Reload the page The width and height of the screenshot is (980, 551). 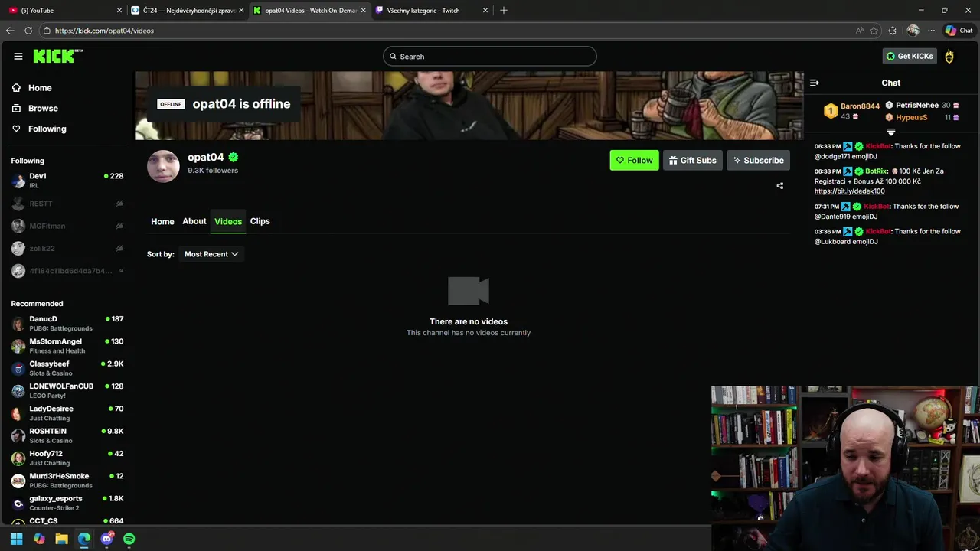pyautogui.click(x=28, y=31)
